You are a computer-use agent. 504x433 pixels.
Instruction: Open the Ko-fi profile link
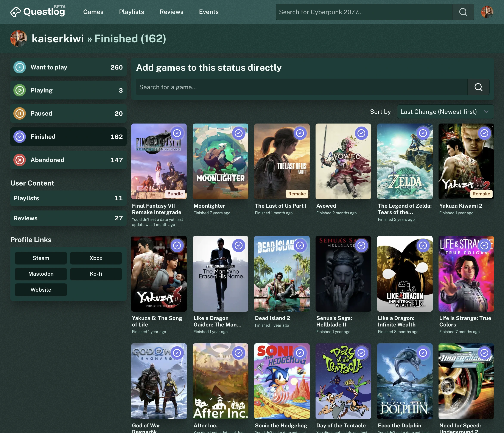pos(96,274)
